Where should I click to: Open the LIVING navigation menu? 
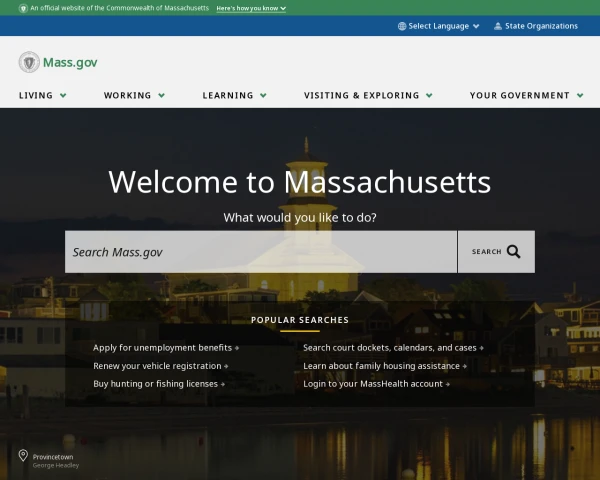(x=42, y=95)
